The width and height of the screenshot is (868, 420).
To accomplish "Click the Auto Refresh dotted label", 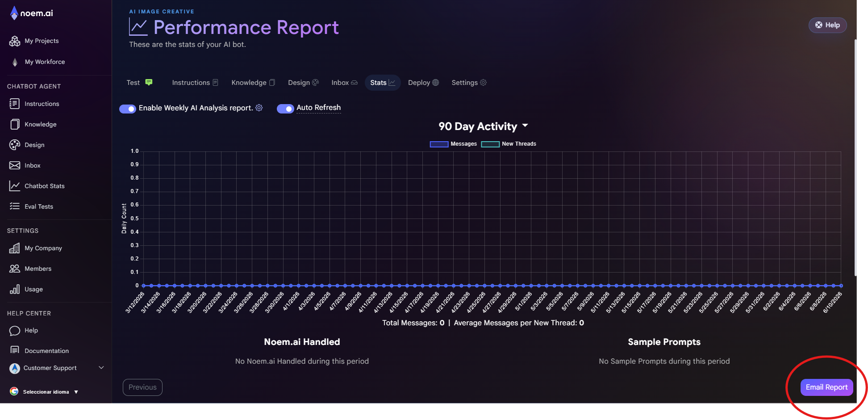I will [318, 108].
